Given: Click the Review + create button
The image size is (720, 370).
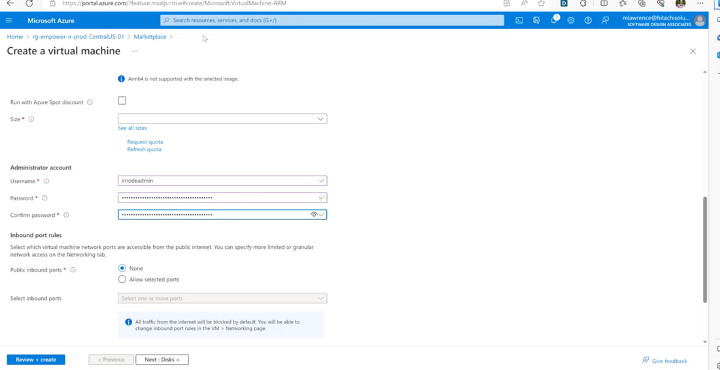Looking at the screenshot, I should (36, 359).
